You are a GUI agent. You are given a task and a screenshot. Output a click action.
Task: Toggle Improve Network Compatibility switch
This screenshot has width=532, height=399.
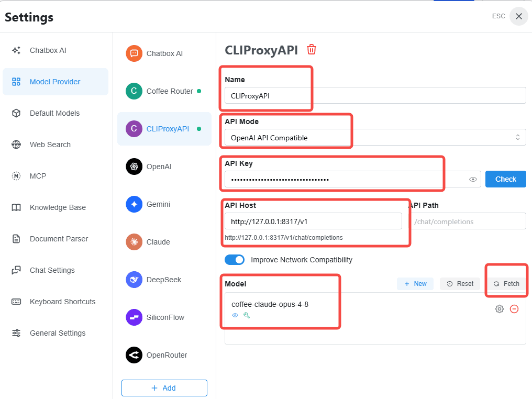(235, 260)
